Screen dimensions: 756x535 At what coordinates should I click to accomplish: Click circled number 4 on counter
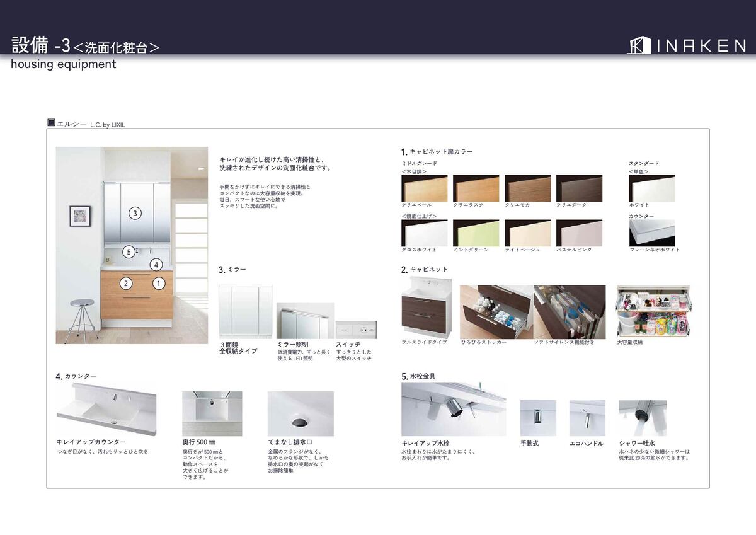tap(156, 265)
